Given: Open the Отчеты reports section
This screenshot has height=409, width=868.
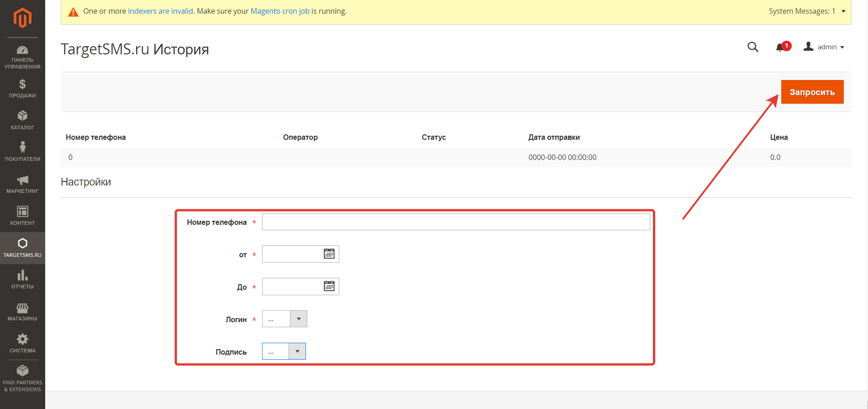Looking at the screenshot, I should 22,280.
